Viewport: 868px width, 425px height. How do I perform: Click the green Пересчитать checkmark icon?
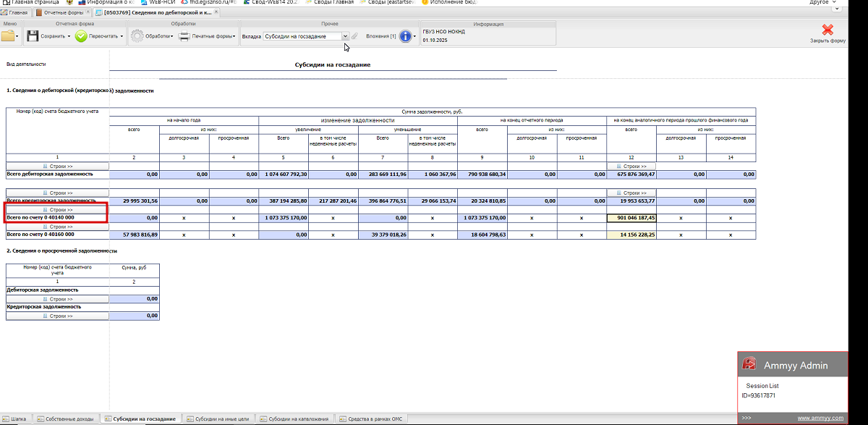click(x=81, y=35)
